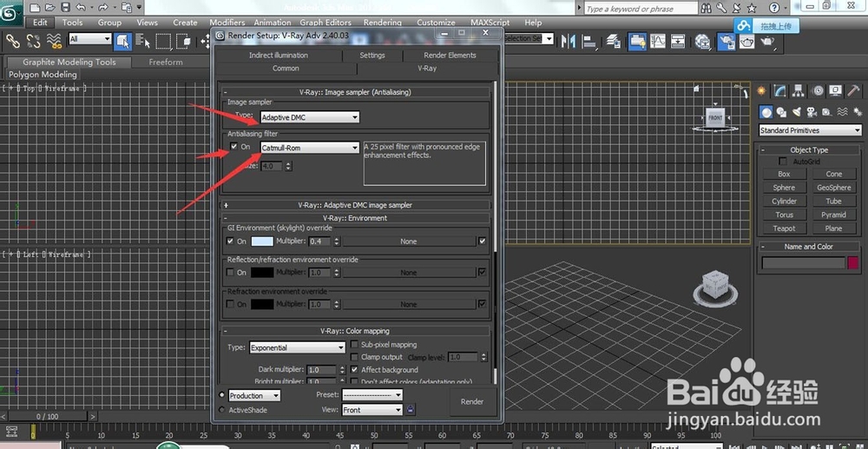Click the Render Production teapot icon

[x=767, y=41]
